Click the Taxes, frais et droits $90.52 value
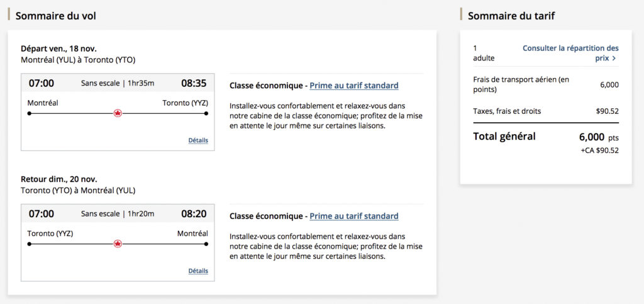 pos(607,111)
